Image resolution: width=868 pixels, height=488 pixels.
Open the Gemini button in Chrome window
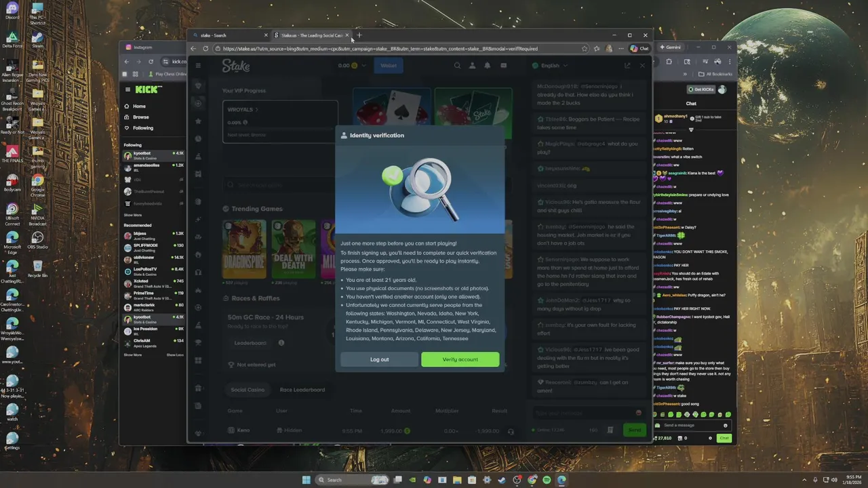coord(671,47)
